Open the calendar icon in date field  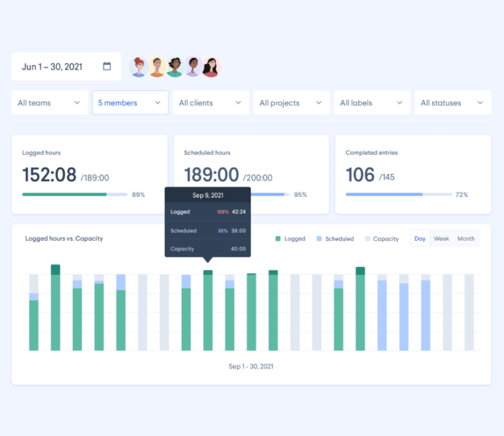coord(107,66)
